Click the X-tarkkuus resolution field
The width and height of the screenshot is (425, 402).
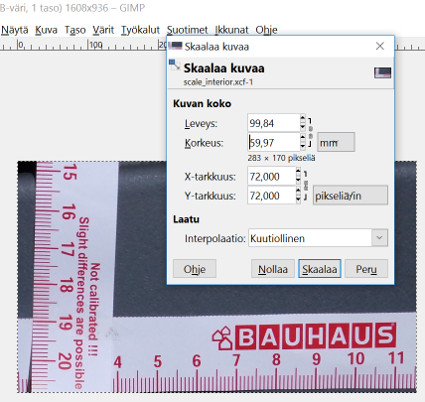271,176
